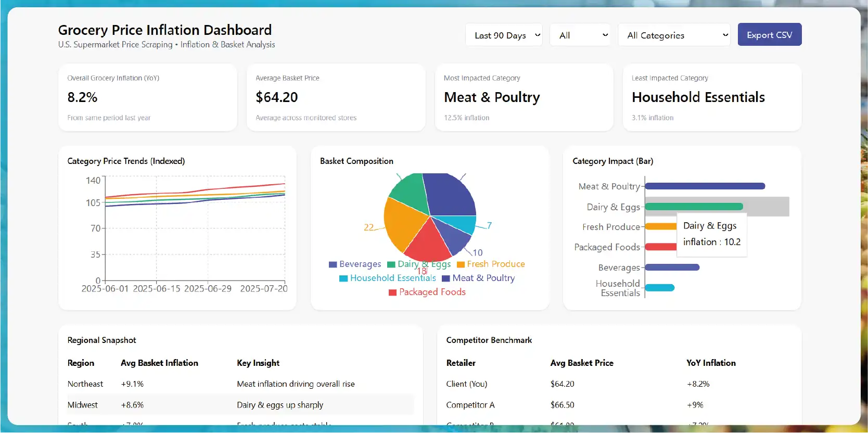Click the Meat & Poultry legend marker
The image size is (868, 433).
click(446, 278)
